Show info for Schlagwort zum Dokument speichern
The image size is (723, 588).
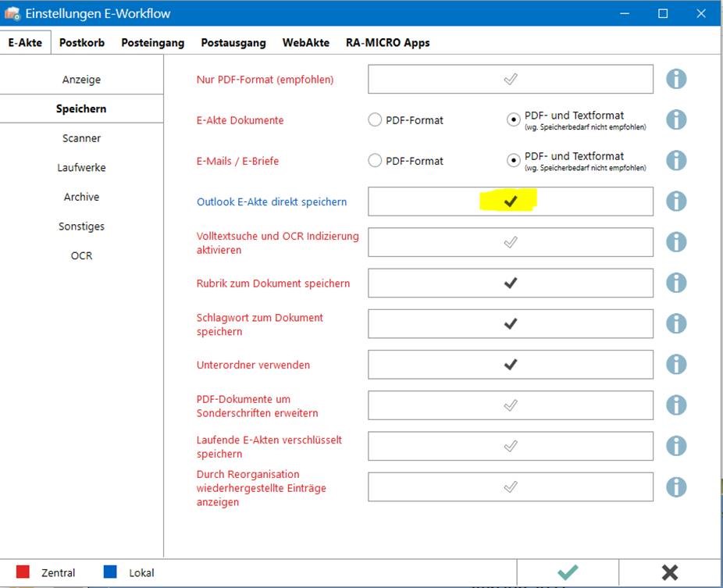[x=676, y=324]
